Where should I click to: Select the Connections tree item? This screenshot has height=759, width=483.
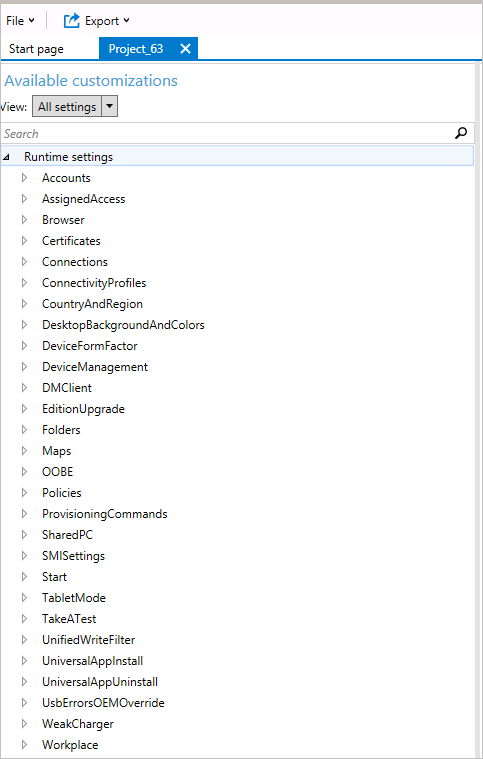[75, 262]
